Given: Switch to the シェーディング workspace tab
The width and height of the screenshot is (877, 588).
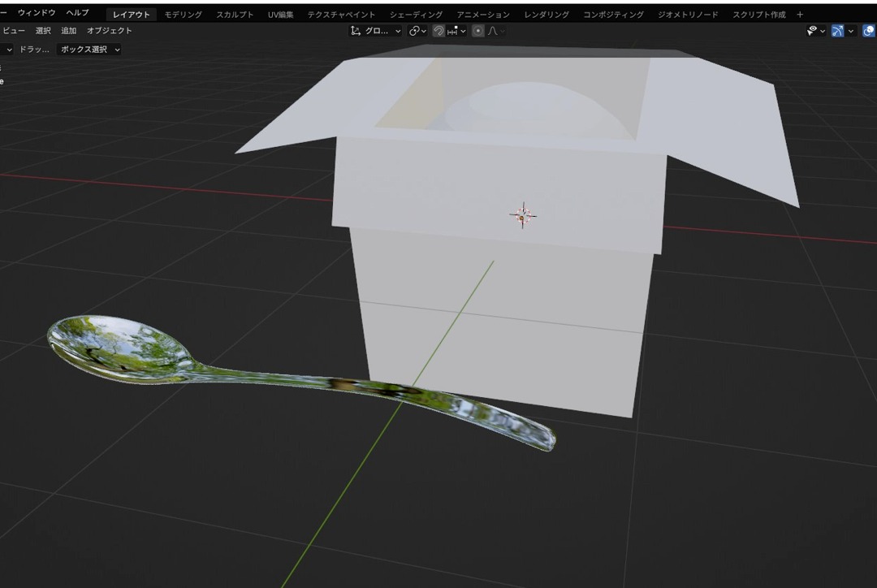Looking at the screenshot, I should [416, 15].
